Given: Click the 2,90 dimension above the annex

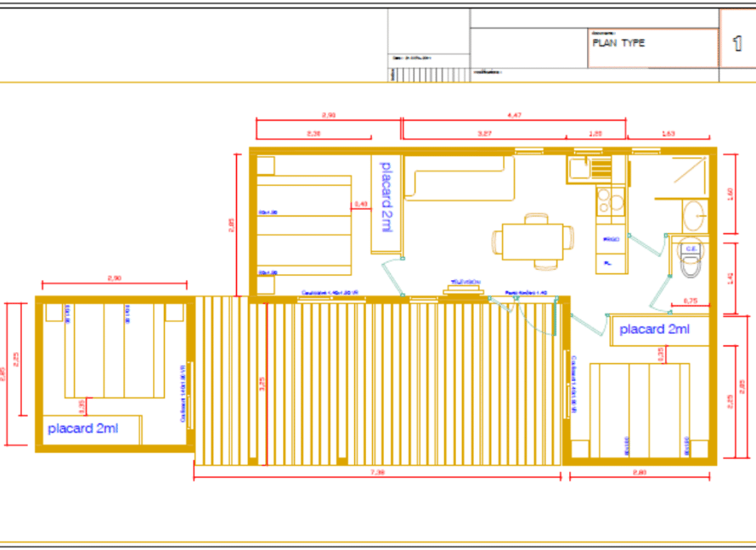Looking at the screenshot, I should (115, 278).
